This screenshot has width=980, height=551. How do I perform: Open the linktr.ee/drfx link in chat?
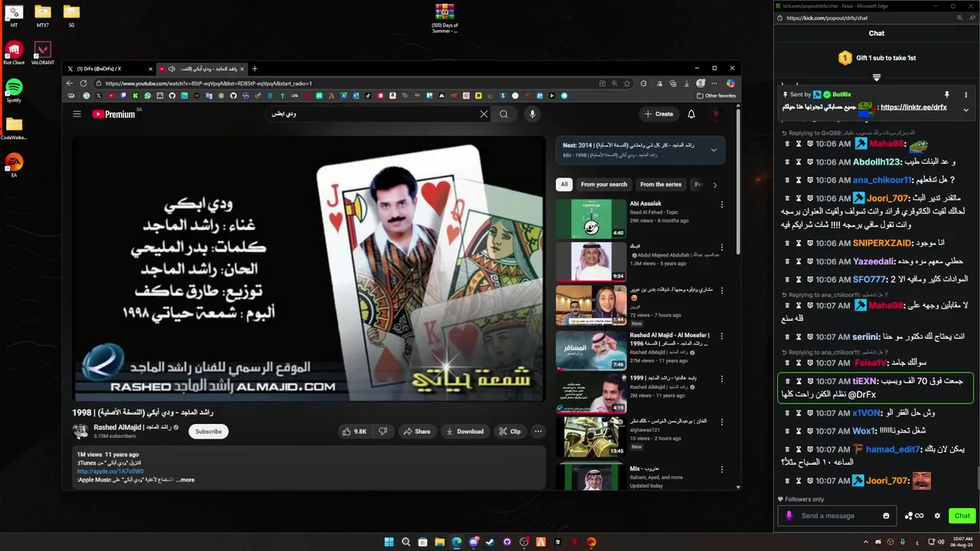coord(913,107)
